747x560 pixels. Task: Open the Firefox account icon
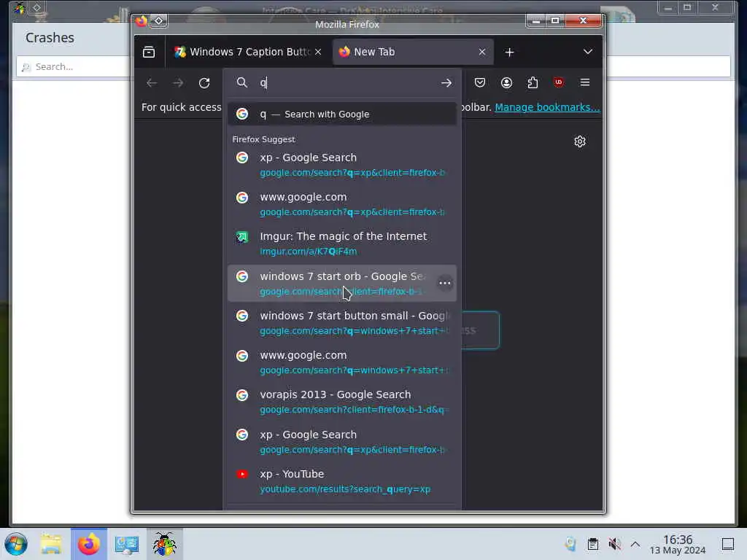506,82
